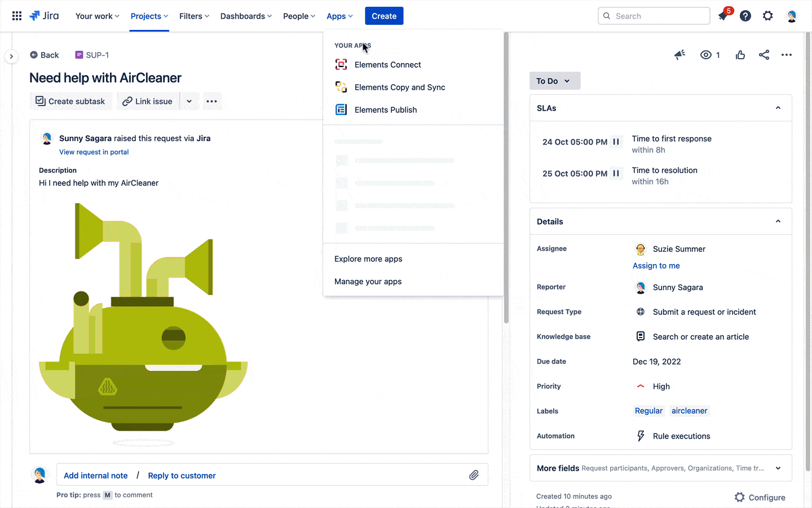Image resolution: width=812 pixels, height=508 pixels.
Task: Click pause icon for Time to resolution
Action: 616,173
